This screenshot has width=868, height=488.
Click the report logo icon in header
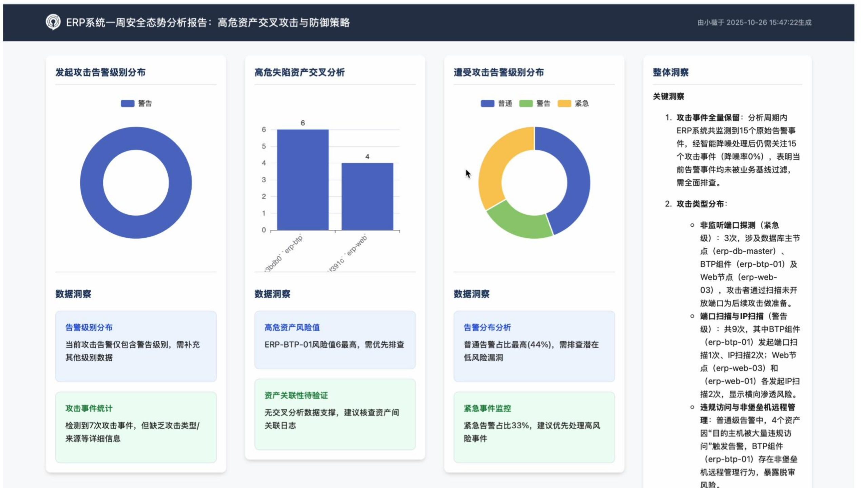53,22
